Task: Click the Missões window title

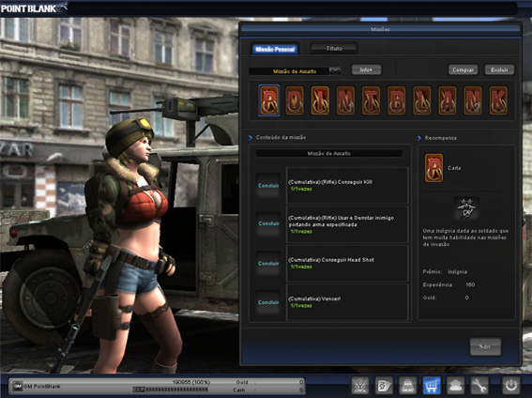Action: [x=380, y=29]
